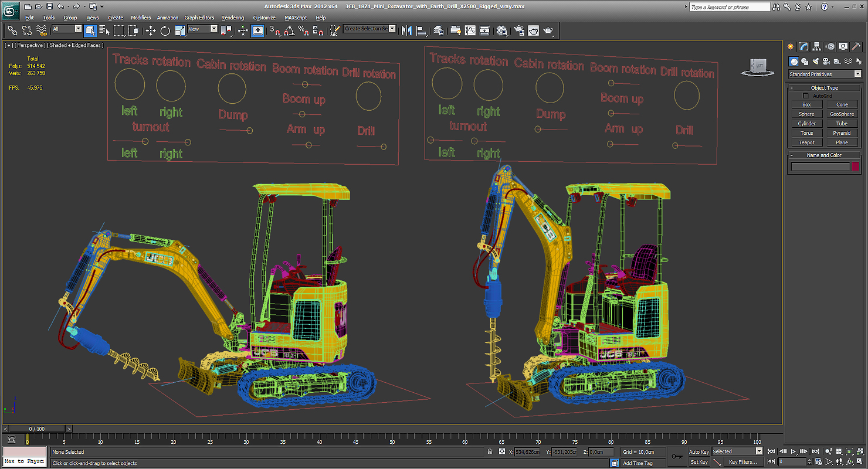Click the search keyword input field
The height and width of the screenshot is (469, 868).
pos(729,7)
